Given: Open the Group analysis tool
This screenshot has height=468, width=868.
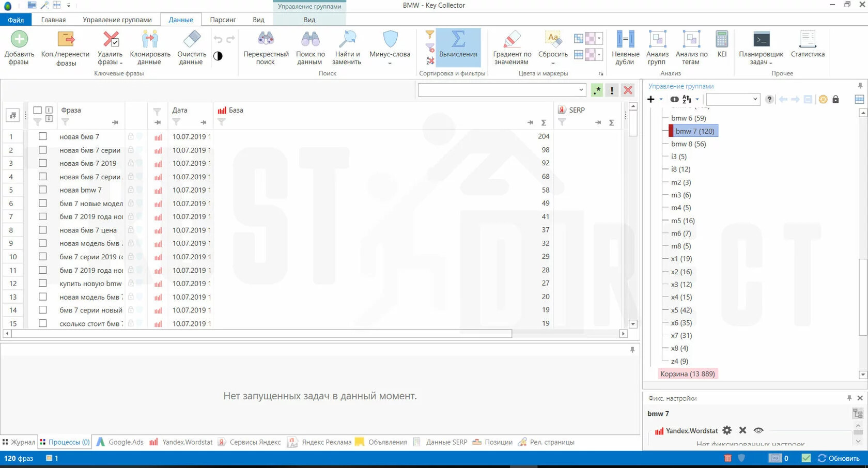Looking at the screenshot, I should (x=657, y=48).
